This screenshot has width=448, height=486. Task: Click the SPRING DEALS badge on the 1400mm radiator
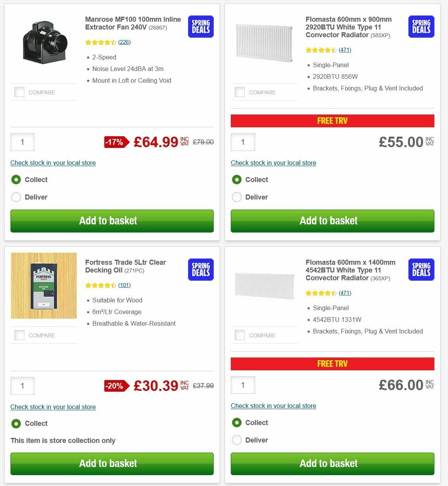point(421,269)
